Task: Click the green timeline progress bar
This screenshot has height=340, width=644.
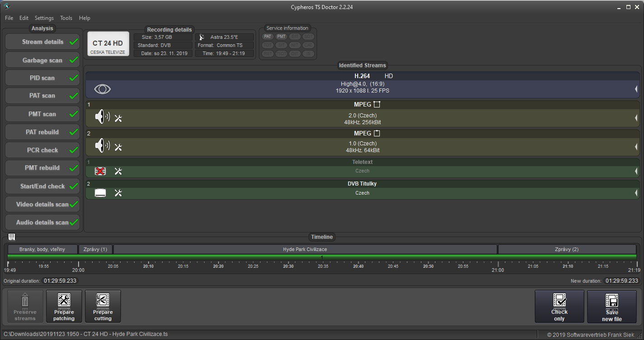Action: 322,257
